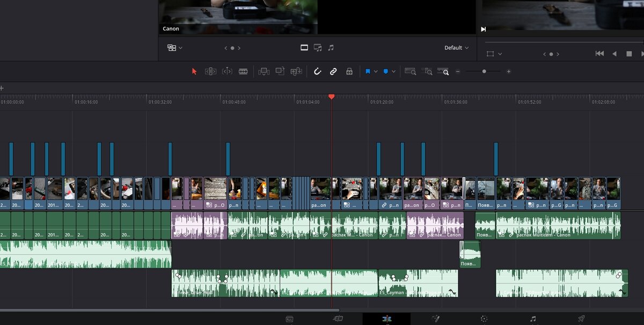Play timeline in reverse
Viewport: 644px width, 325px height.
tap(614, 54)
